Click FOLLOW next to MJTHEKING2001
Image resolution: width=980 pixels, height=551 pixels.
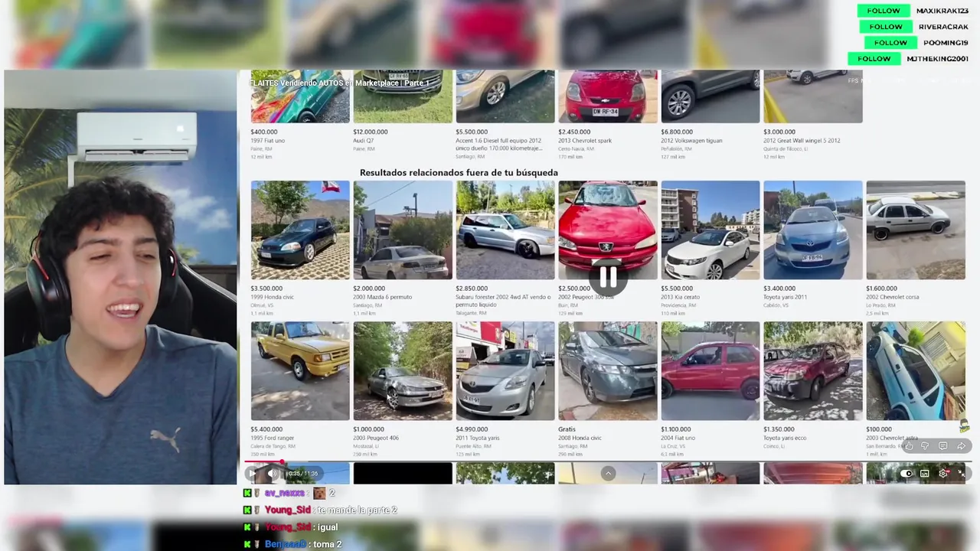tap(874, 59)
